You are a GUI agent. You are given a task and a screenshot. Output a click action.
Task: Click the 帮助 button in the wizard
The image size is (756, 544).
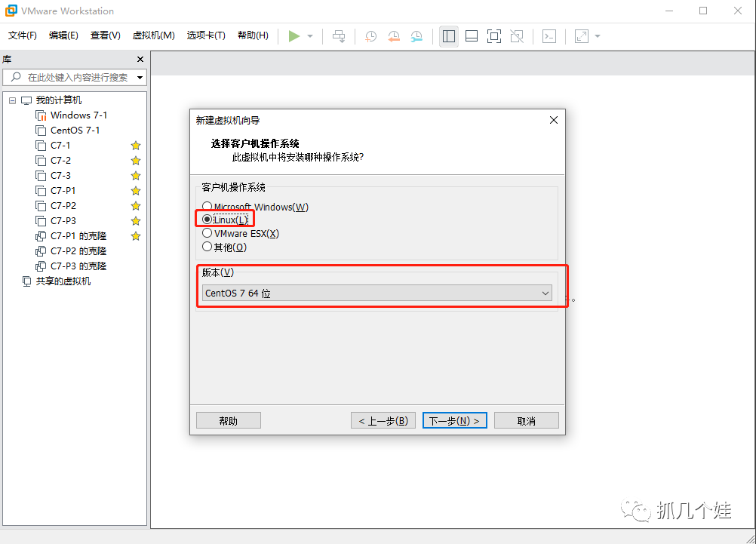[x=229, y=420]
